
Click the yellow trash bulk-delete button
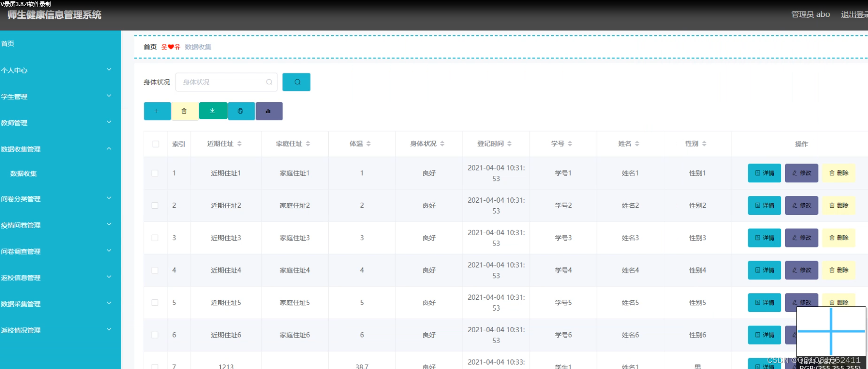[184, 111]
